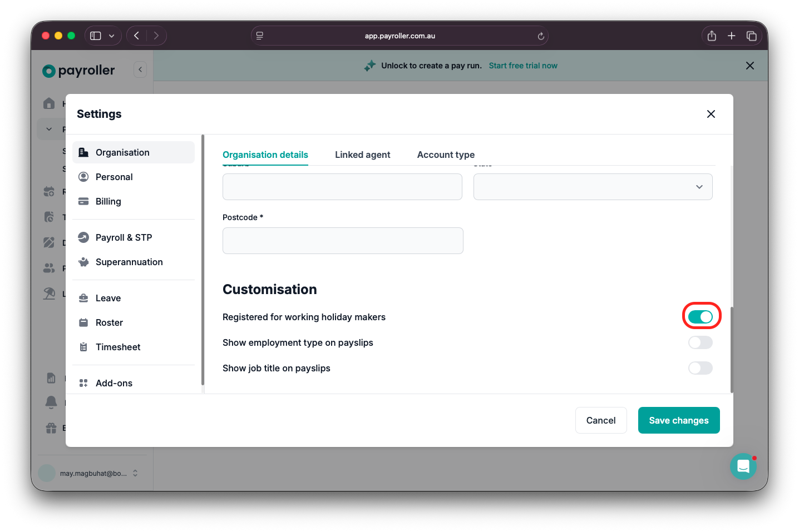Click the people icon in main sidebar
This screenshot has height=532, width=799.
49,268
